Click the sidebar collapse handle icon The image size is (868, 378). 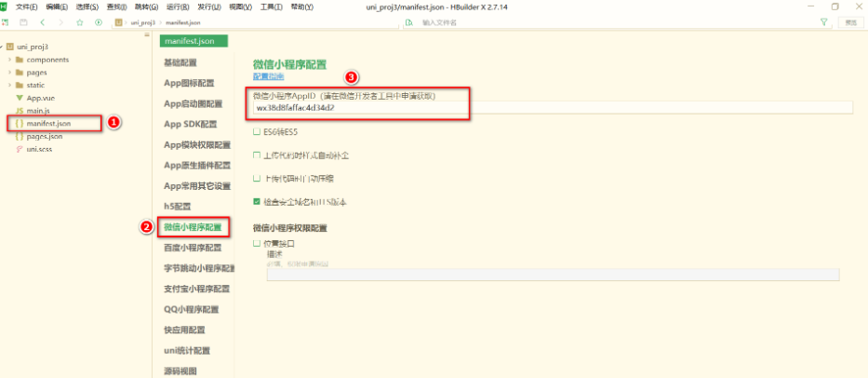147,34
